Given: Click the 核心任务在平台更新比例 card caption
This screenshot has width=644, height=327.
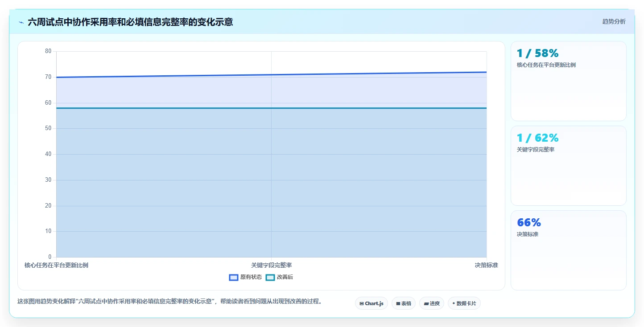Looking at the screenshot, I should click(546, 65).
